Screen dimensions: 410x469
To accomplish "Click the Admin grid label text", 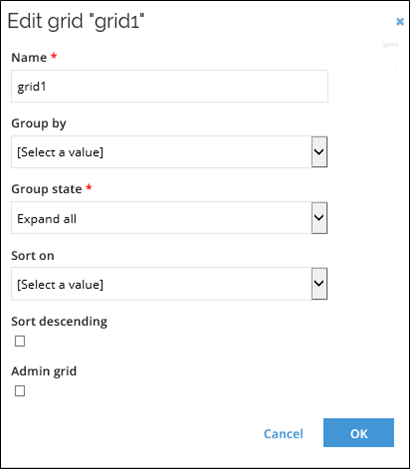I will click(x=44, y=371).
